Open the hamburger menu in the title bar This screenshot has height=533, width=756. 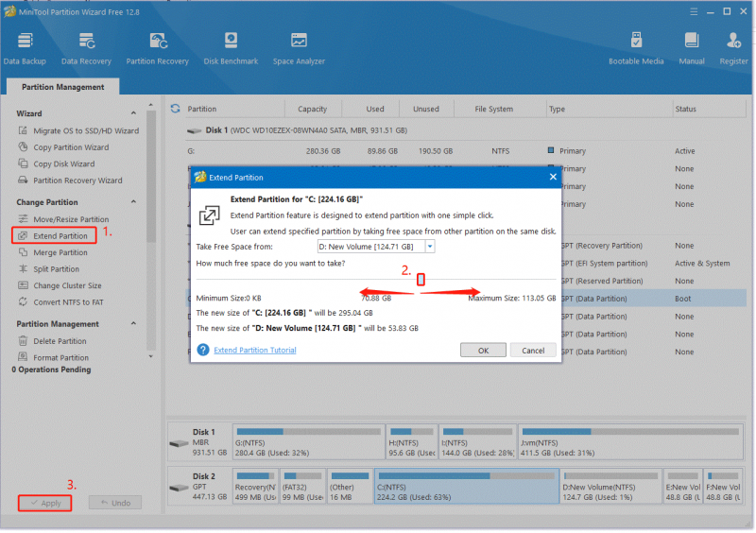click(x=694, y=11)
